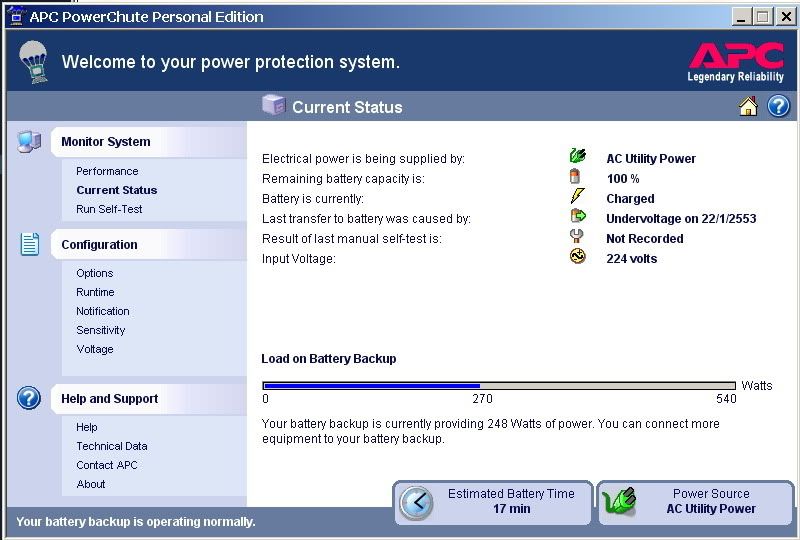Click the Configuration document icon
Screen dimensions: 800x540
click(29, 244)
